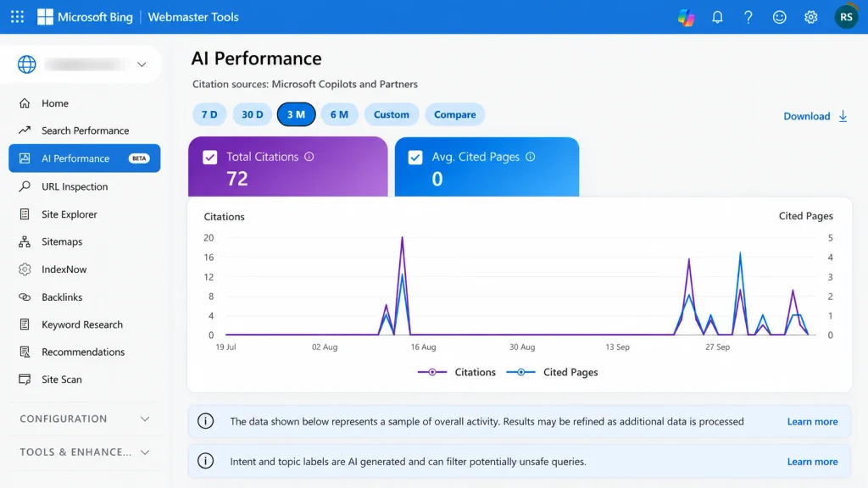The image size is (868, 488).
Task: Click the Backlinks chain icon
Action: (25, 297)
